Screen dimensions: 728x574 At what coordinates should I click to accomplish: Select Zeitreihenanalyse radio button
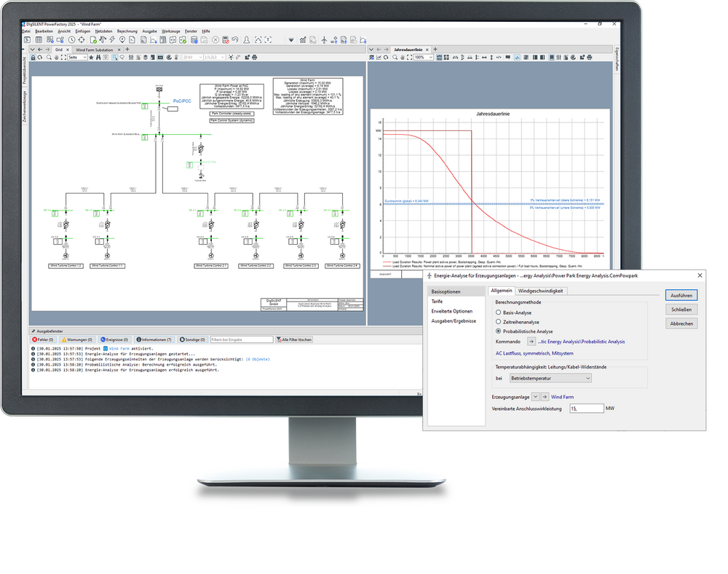point(498,321)
